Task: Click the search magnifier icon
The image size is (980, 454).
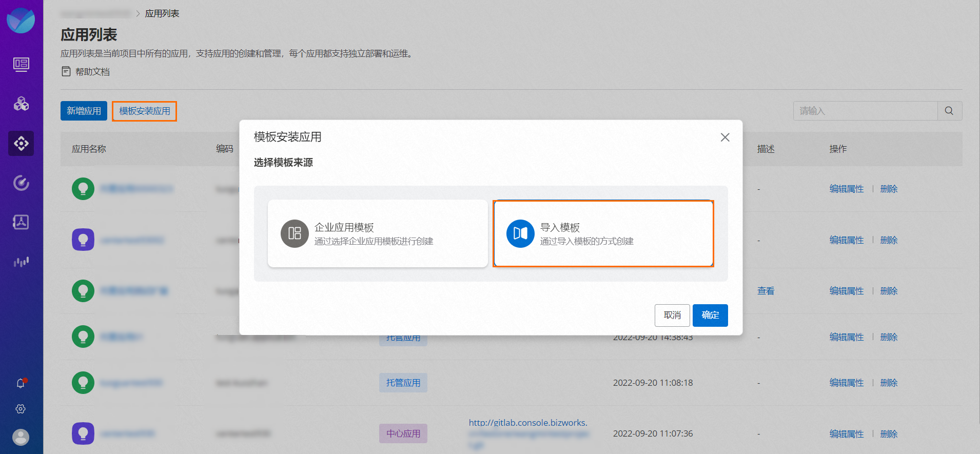Action: point(949,111)
